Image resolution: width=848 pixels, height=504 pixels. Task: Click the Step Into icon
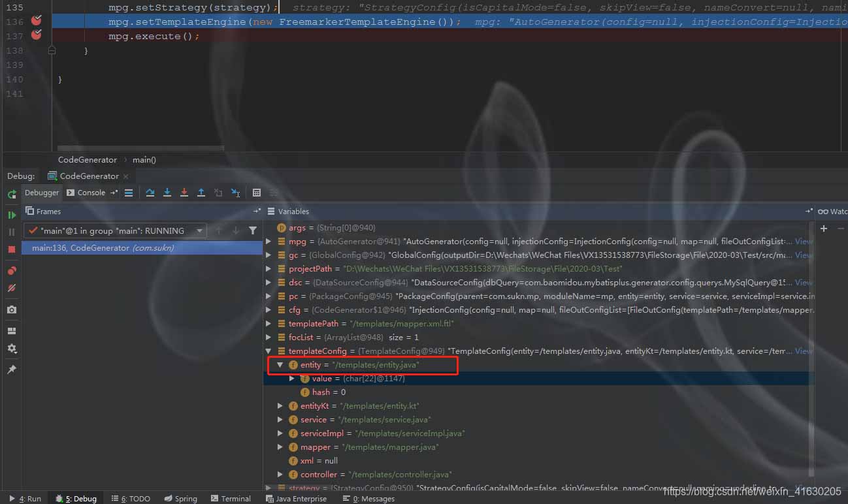click(x=167, y=193)
